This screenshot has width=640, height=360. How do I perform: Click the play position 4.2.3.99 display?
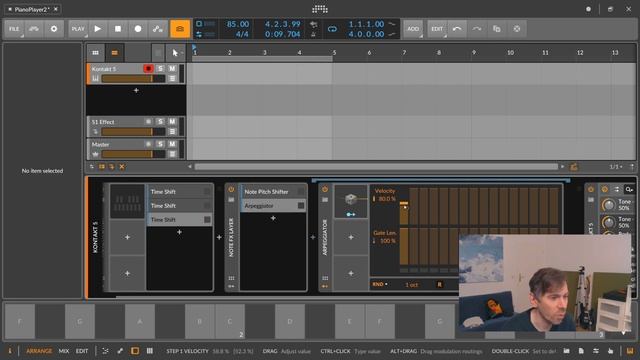[282, 24]
